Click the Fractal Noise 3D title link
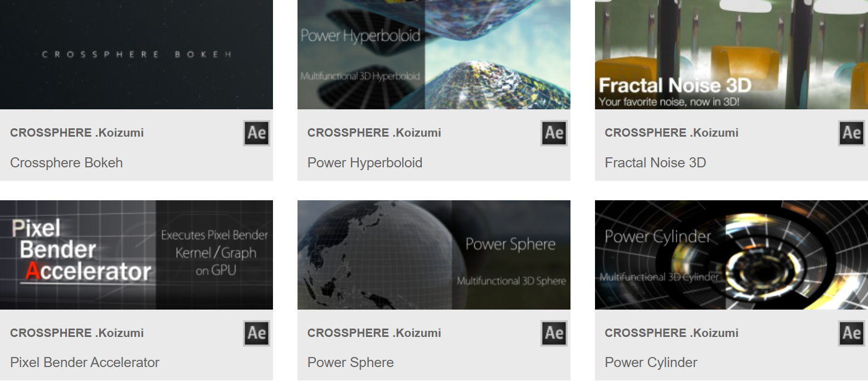Screen dimensions: 868x381 655,162
